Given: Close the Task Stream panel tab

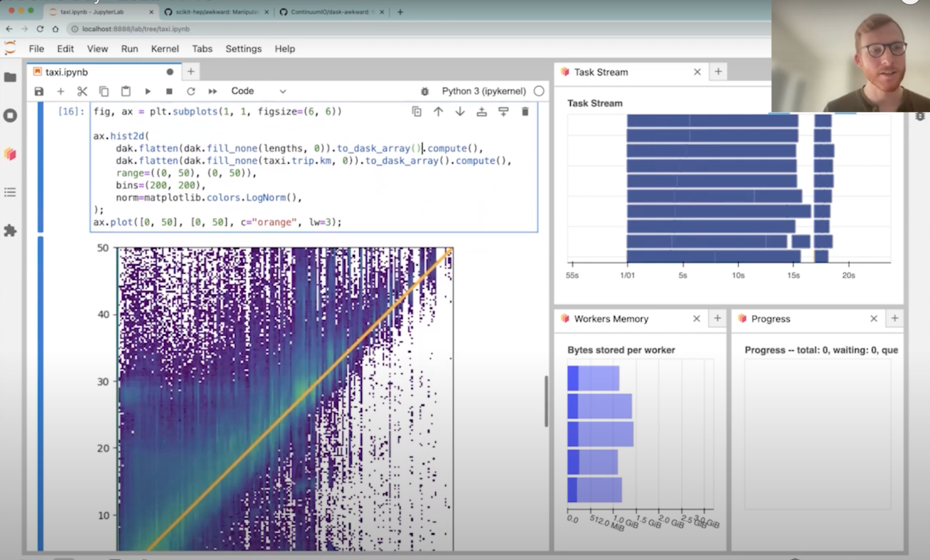Looking at the screenshot, I should [697, 72].
